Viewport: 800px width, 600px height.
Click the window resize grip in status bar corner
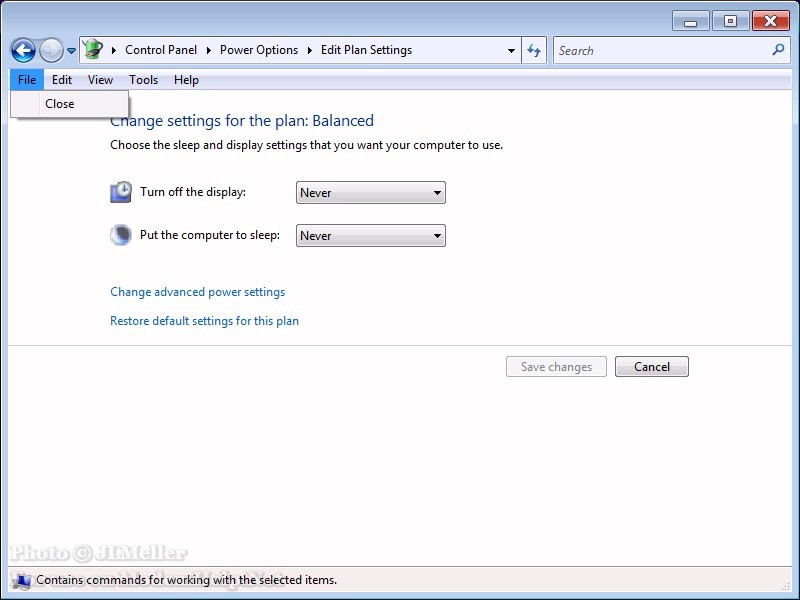tap(786, 586)
